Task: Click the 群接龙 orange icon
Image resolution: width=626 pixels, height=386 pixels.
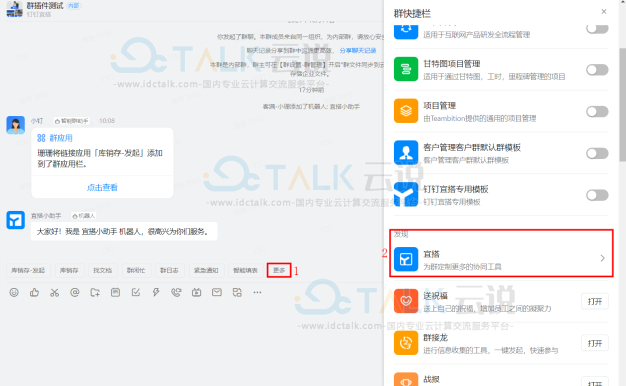Action: 406,343
